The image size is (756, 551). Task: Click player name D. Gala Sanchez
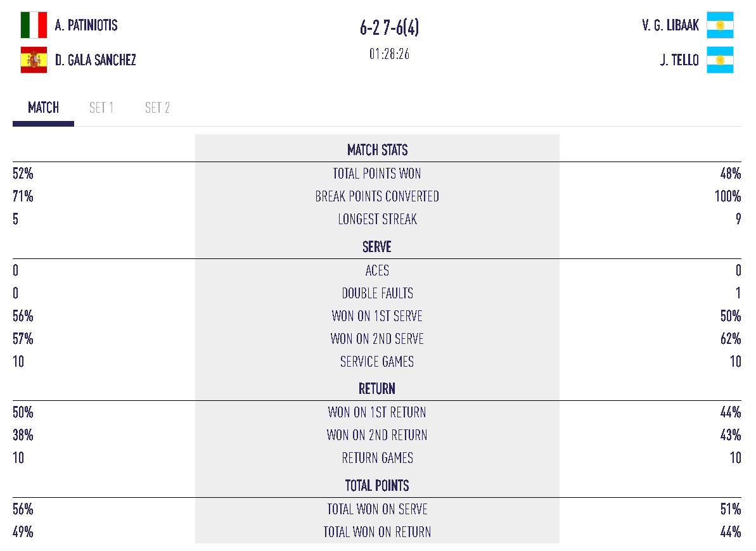coord(96,60)
